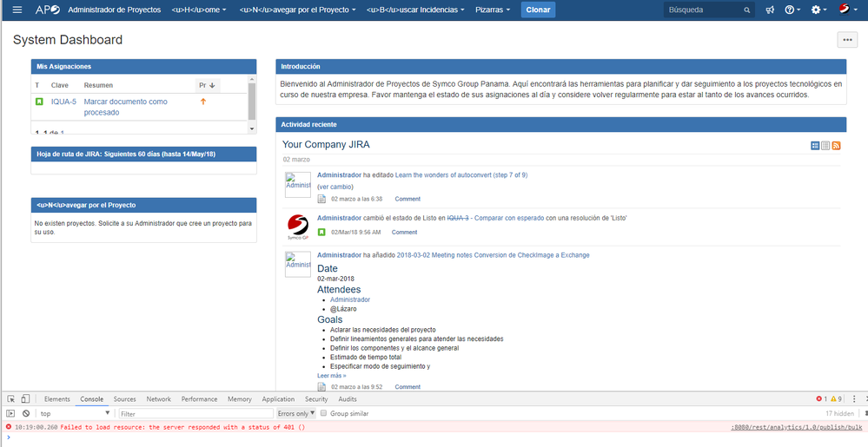Click the Symco GP avatar thumbnail
The image size is (868, 447).
(x=298, y=227)
